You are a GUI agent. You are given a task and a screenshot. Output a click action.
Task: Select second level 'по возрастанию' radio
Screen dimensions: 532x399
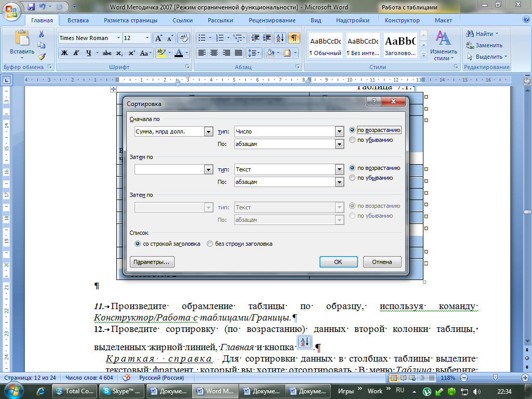tap(352, 168)
